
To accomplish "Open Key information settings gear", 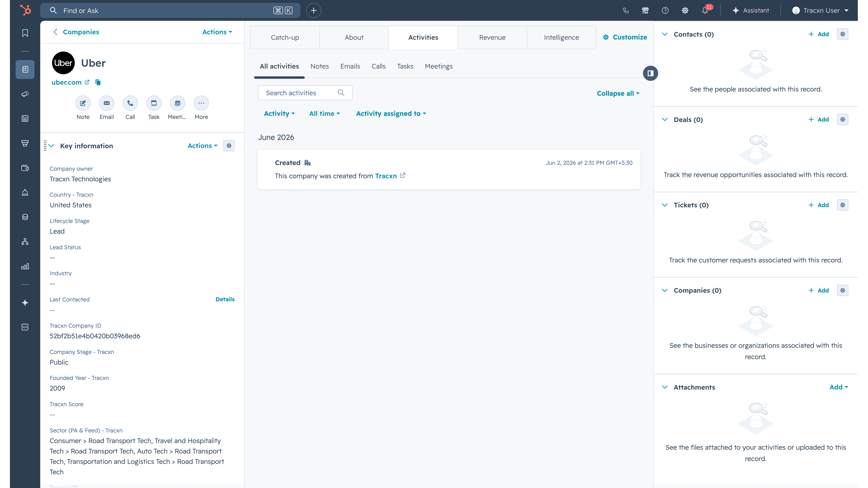I will [x=229, y=146].
